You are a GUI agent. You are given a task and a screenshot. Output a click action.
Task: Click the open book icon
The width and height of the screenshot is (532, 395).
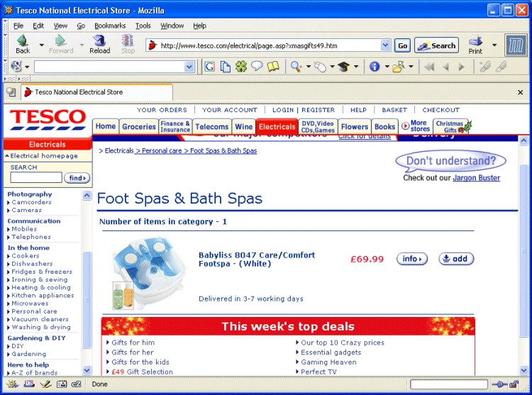pos(273,67)
